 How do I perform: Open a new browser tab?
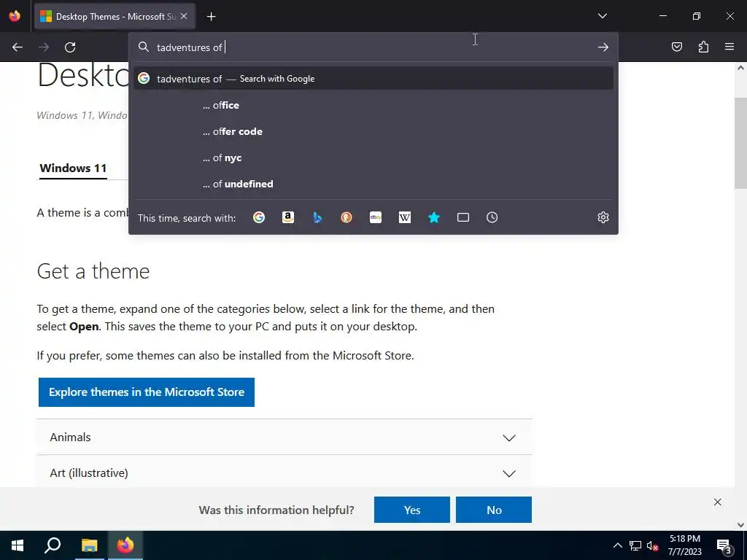point(211,17)
